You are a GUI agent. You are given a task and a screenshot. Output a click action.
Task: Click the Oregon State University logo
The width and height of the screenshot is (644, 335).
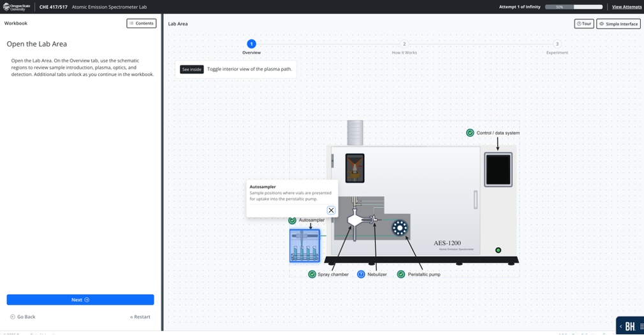point(17,6)
